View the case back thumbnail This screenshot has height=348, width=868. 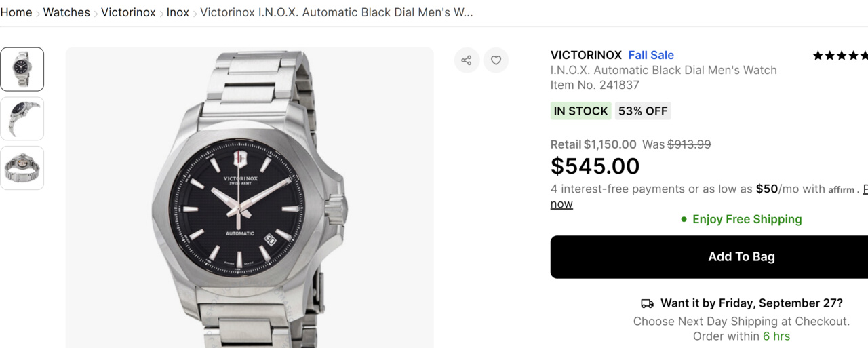point(22,168)
